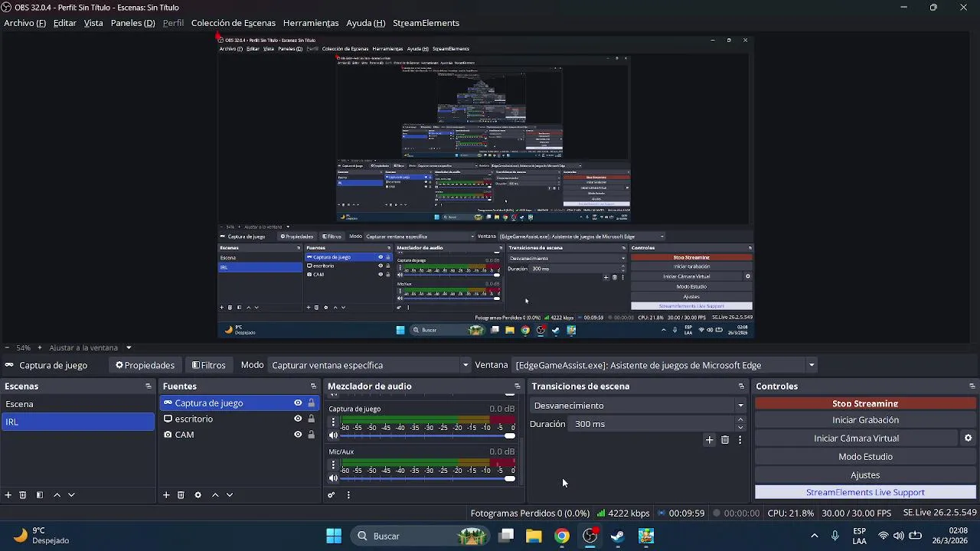Open the Vista menu
980x551 pixels.
click(93, 23)
